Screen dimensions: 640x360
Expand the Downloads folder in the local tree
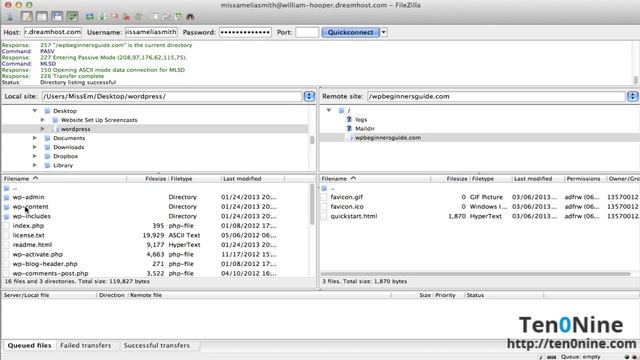coord(35,147)
